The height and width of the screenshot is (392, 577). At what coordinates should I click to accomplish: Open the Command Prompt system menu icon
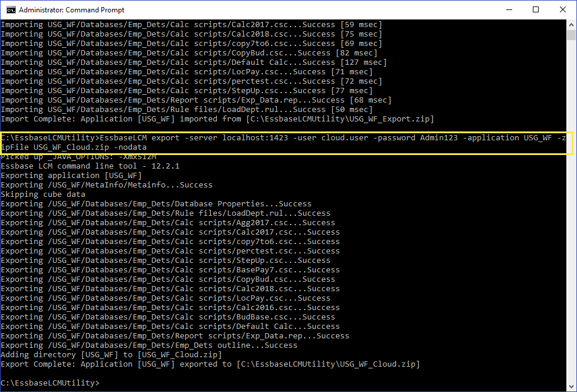[x=10, y=9]
